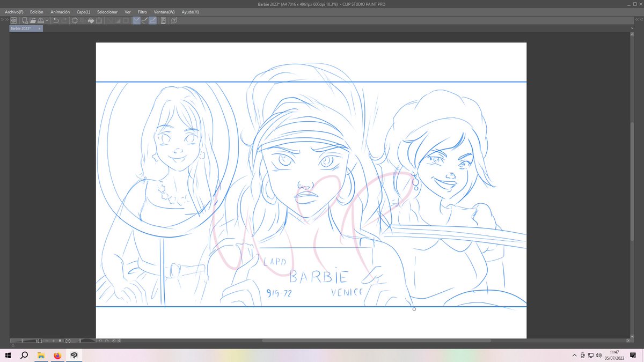The image size is (644, 362).
Task: Reset canvas rotation icon
Action: 113,341
